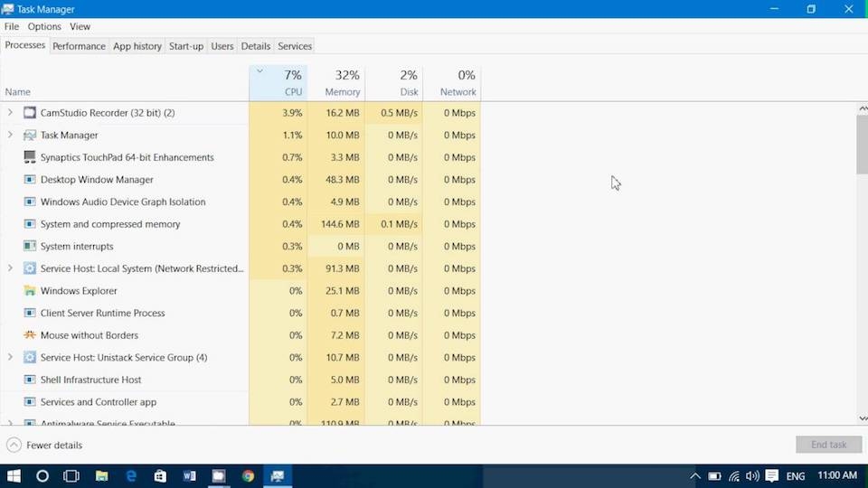Viewport: 868px width, 488px height.
Task: Click the volume speaker tray icon
Action: (752, 476)
